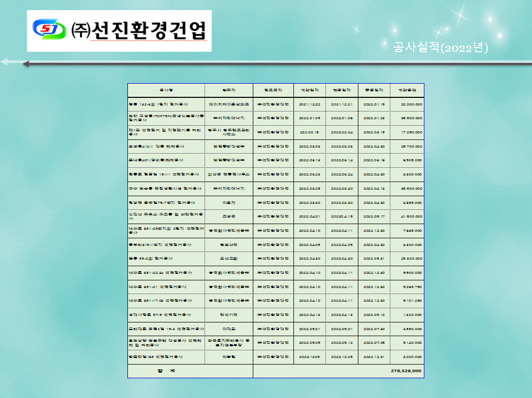Click the 준공일자 column header

click(x=374, y=90)
